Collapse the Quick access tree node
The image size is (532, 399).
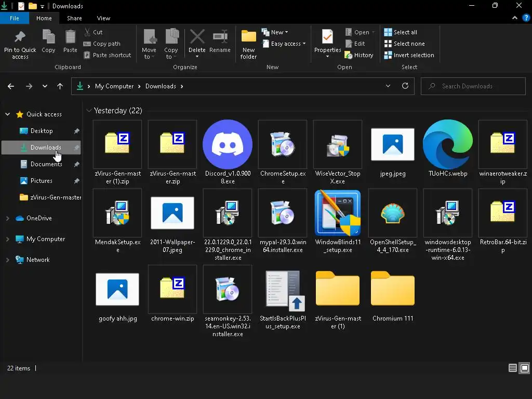coord(7,114)
